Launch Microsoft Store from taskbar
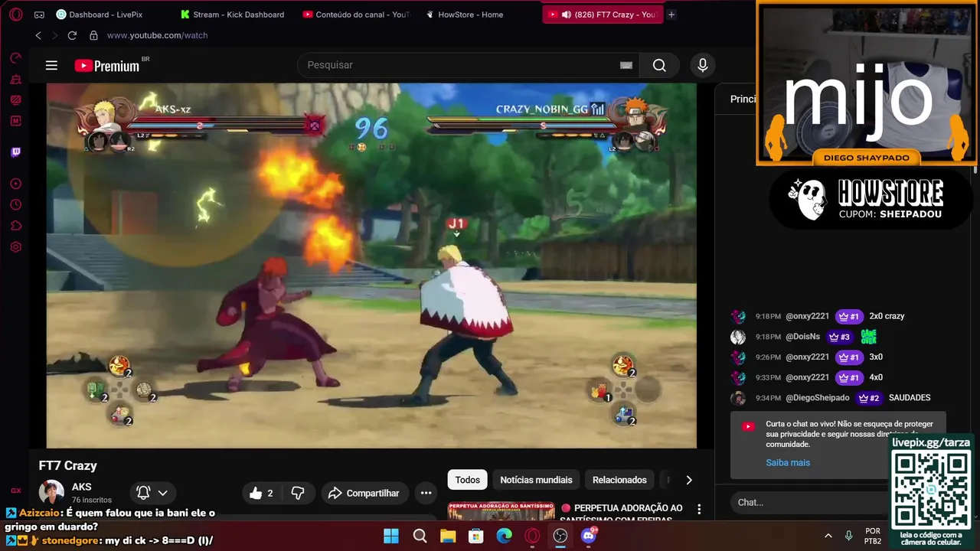This screenshot has height=551, width=980. tap(476, 536)
